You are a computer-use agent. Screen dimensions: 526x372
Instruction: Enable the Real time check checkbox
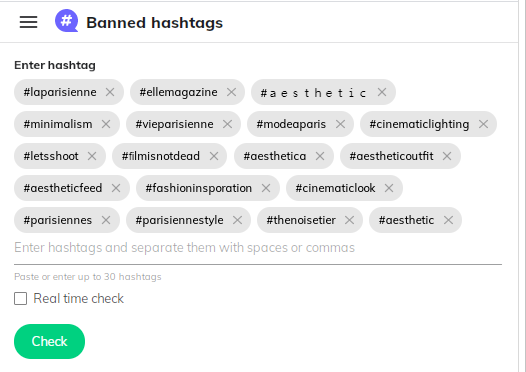coord(20,299)
